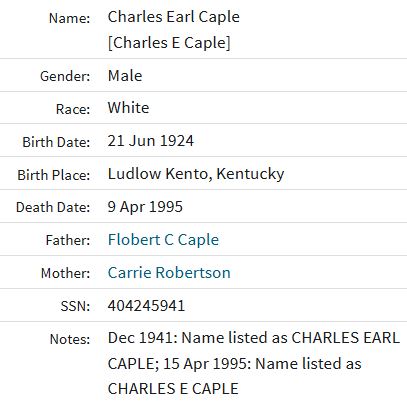Click the Name field label

point(70,18)
